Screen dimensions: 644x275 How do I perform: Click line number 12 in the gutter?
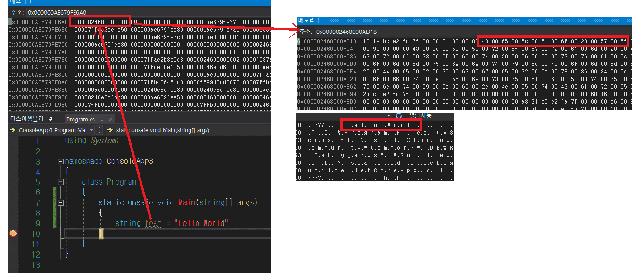36,254
